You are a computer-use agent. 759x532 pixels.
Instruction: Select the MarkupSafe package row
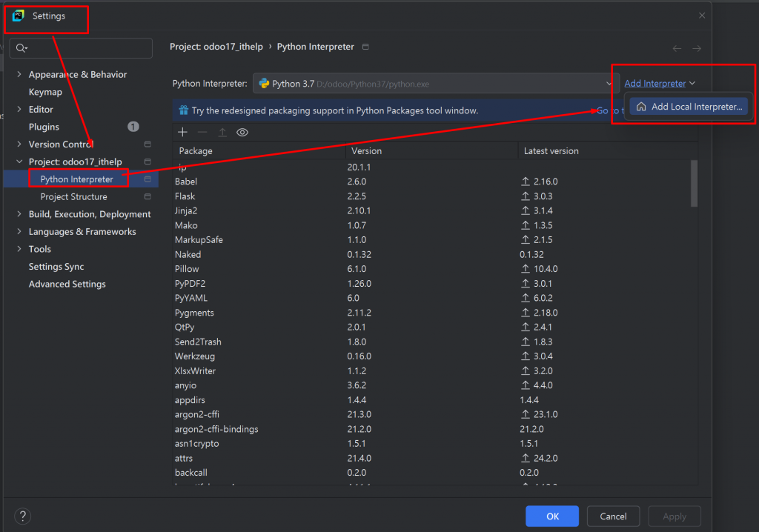click(x=432, y=239)
